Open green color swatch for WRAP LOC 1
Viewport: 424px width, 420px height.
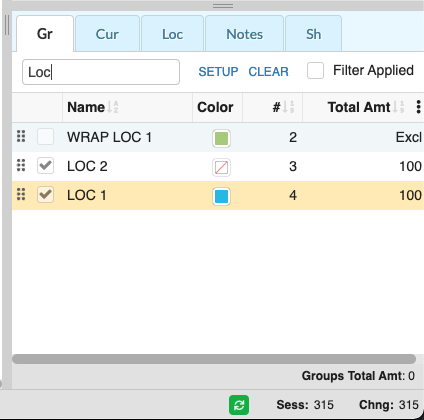click(221, 138)
